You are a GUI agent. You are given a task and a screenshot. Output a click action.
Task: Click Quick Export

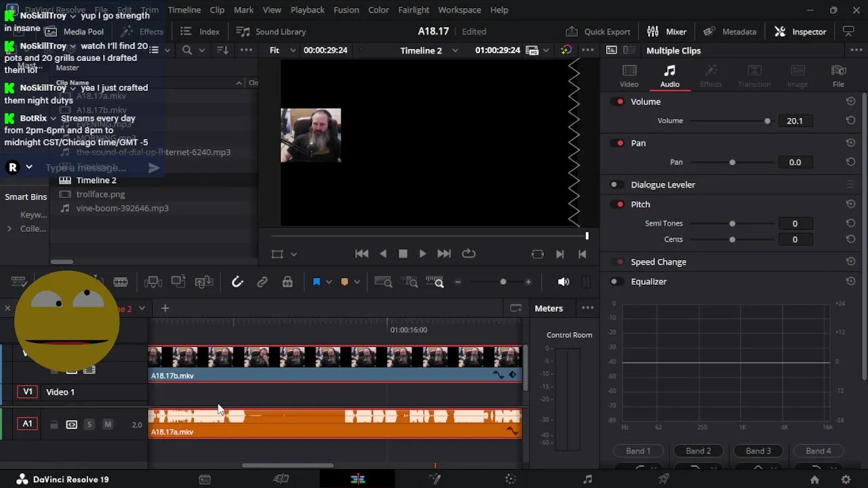click(x=597, y=31)
